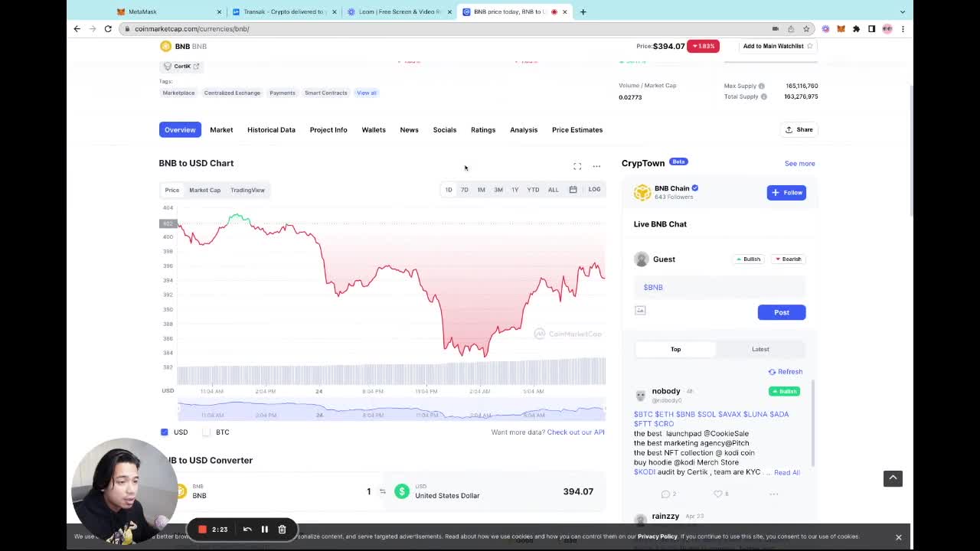Bookmark this page with star icon
This screenshot has width=980, height=551.
[806, 28]
